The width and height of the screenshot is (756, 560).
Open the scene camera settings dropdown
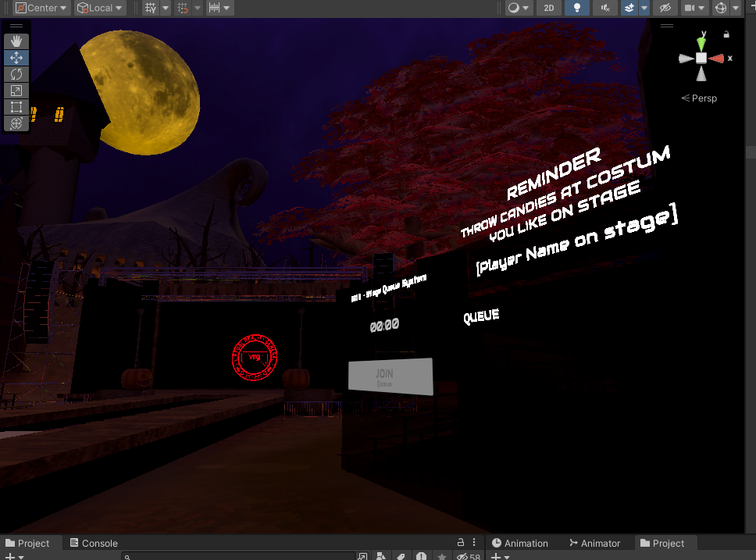click(x=695, y=8)
